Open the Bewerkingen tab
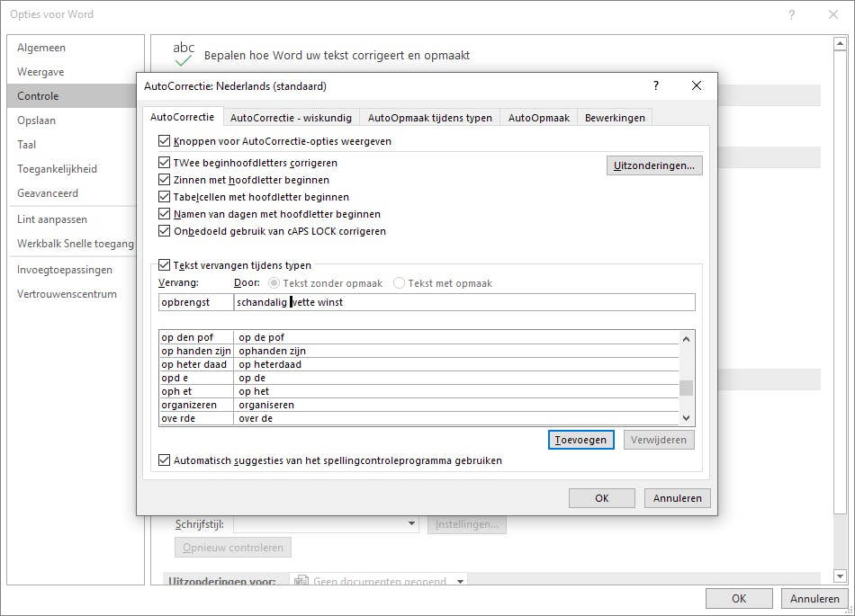855x616 pixels. [615, 118]
